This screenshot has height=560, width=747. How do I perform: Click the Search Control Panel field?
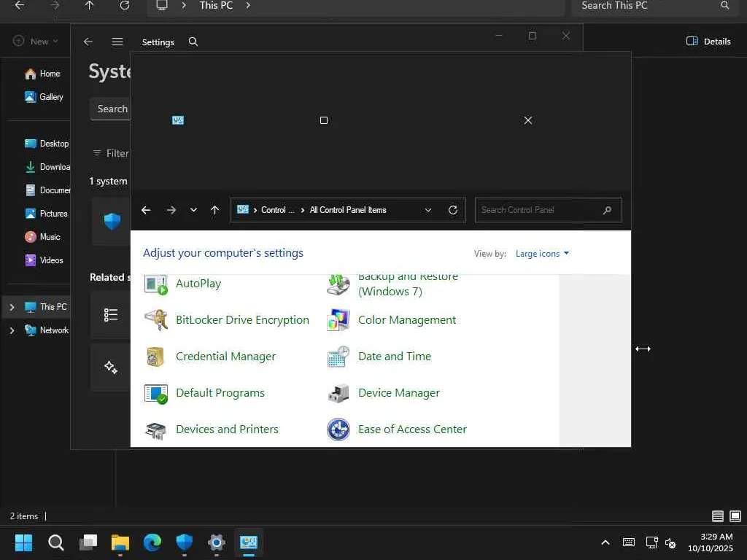point(549,210)
